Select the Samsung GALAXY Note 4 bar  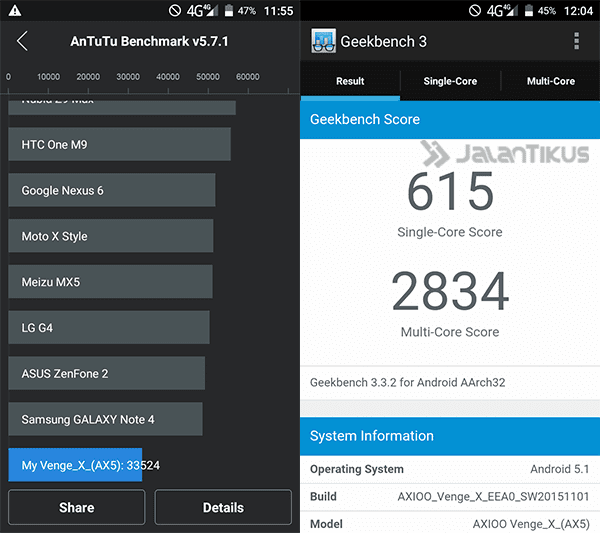click(105, 419)
